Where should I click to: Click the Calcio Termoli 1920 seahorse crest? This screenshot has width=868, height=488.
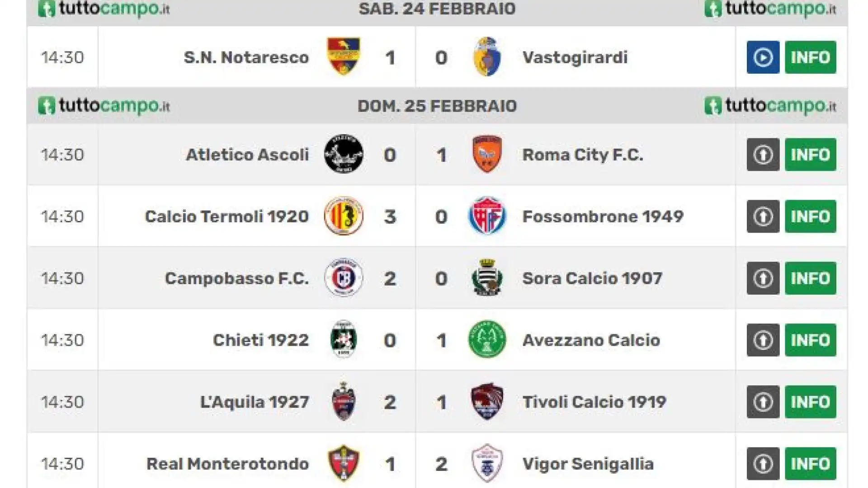click(344, 216)
